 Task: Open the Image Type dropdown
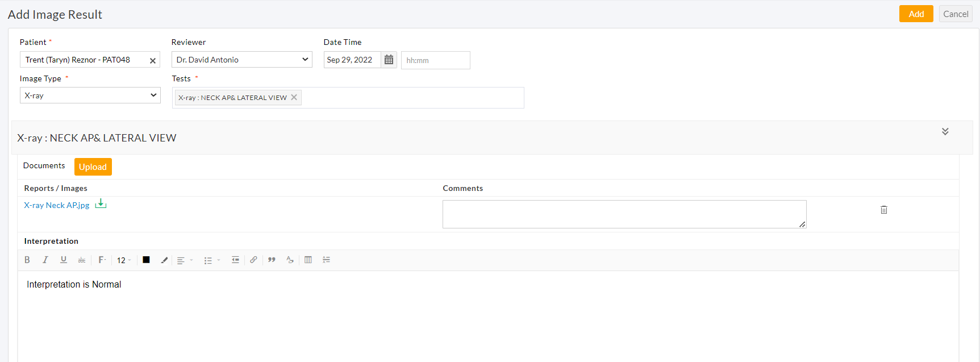point(90,95)
